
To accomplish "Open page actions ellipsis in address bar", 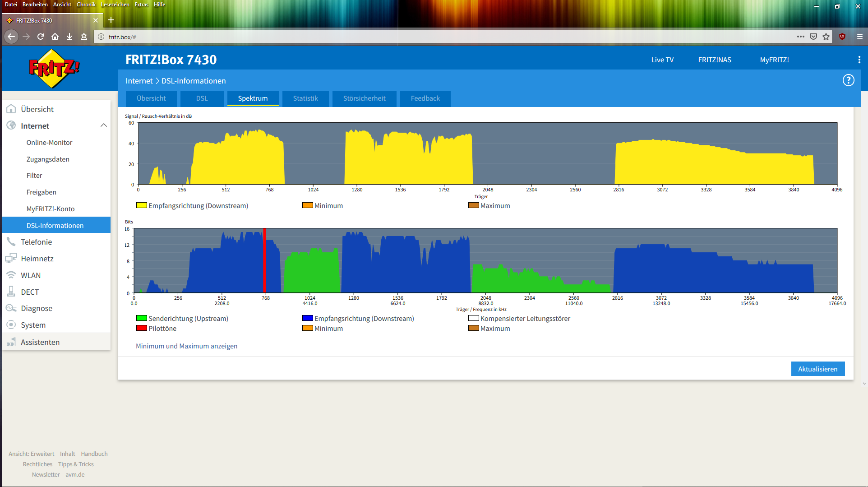I will click(801, 37).
